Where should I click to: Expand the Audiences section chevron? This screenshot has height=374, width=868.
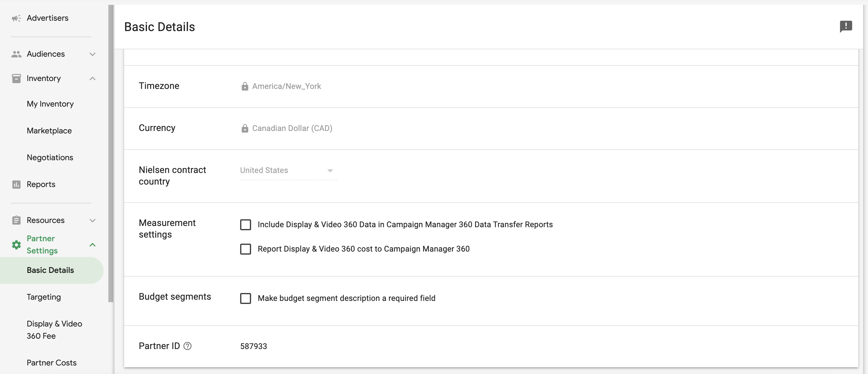point(92,54)
